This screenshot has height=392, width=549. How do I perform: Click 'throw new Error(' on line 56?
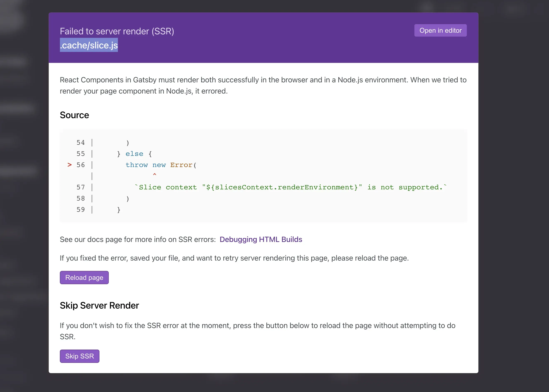[x=161, y=165]
